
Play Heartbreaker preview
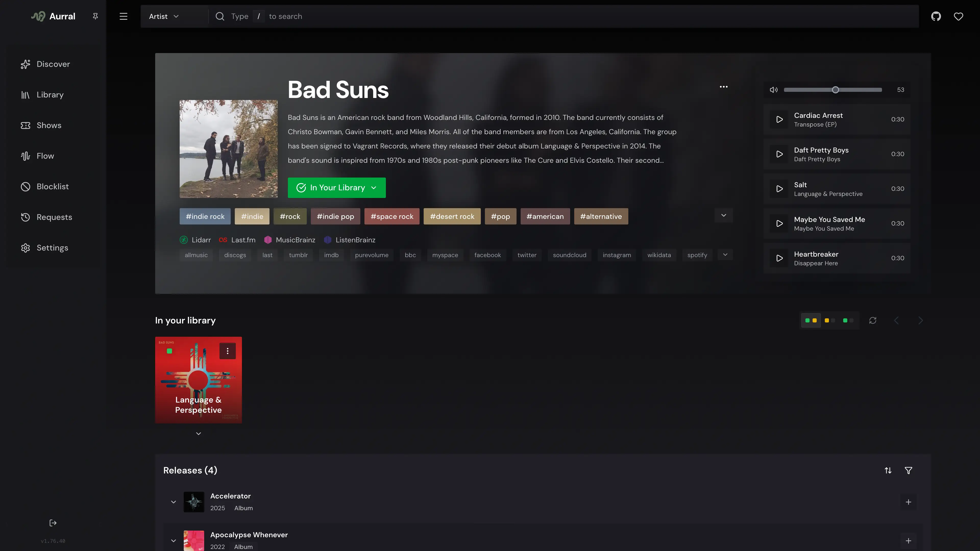tap(779, 258)
